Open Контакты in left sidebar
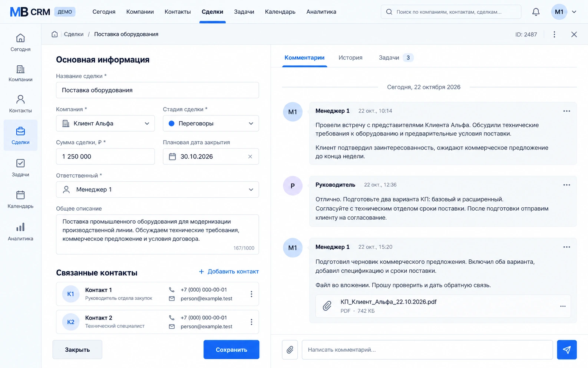The image size is (588, 368). pyautogui.click(x=20, y=104)
